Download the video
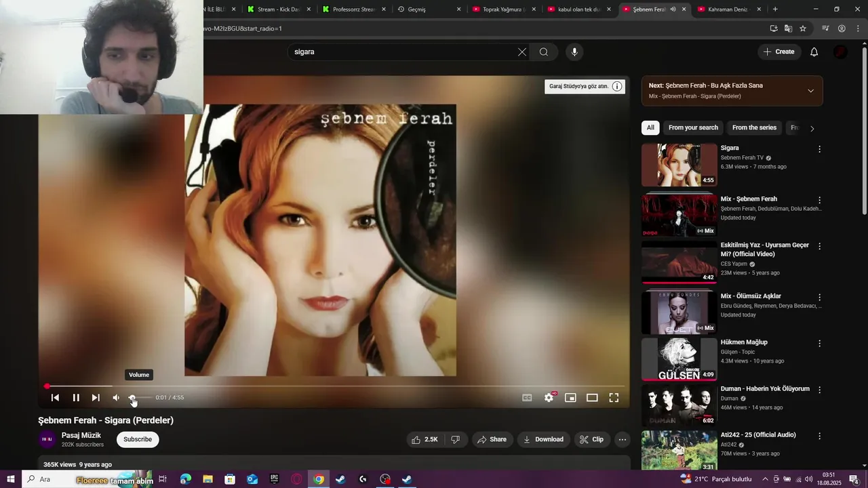The width and height of the screenshot is (868, 488). click(x=544, y=440)
